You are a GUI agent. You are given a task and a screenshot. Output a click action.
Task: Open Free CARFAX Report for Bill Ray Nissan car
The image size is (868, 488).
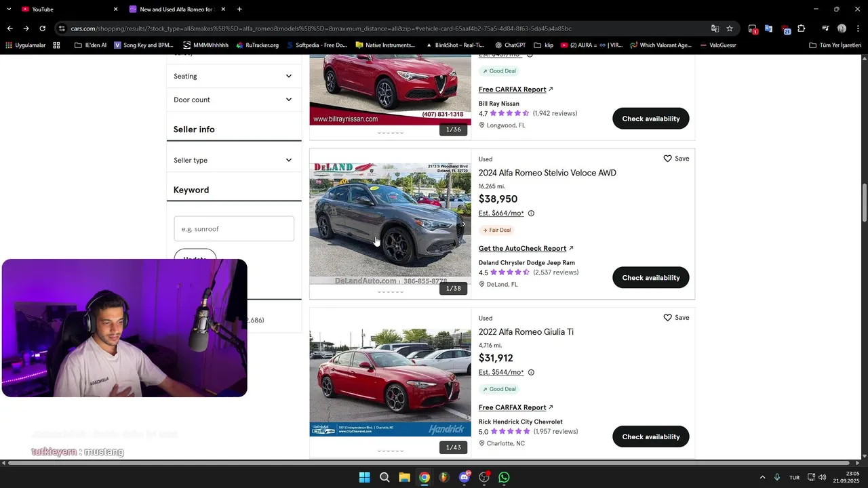coord(516,89)
